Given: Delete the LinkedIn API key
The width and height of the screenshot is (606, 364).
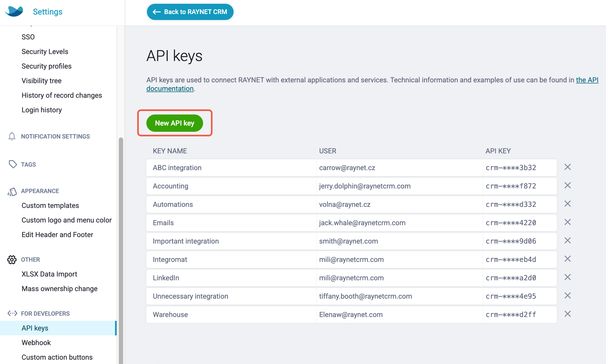Looking at the screenshot, I should [x=568, y=277].
